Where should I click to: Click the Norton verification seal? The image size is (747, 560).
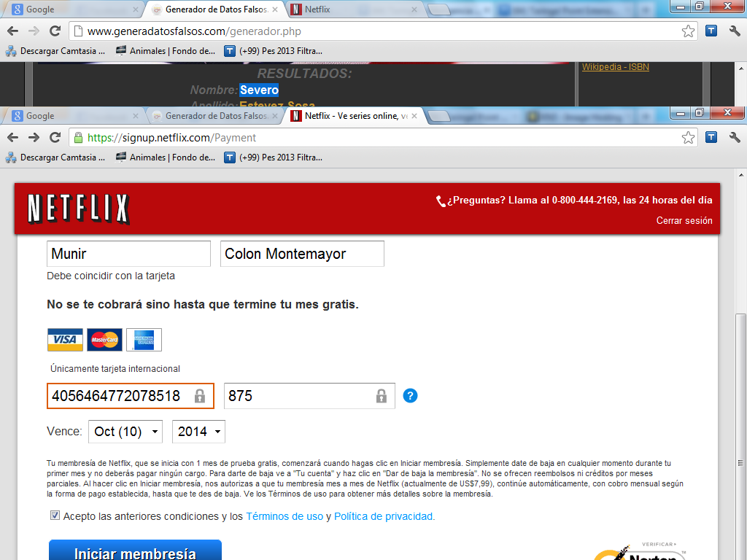[x=640, y=551]
